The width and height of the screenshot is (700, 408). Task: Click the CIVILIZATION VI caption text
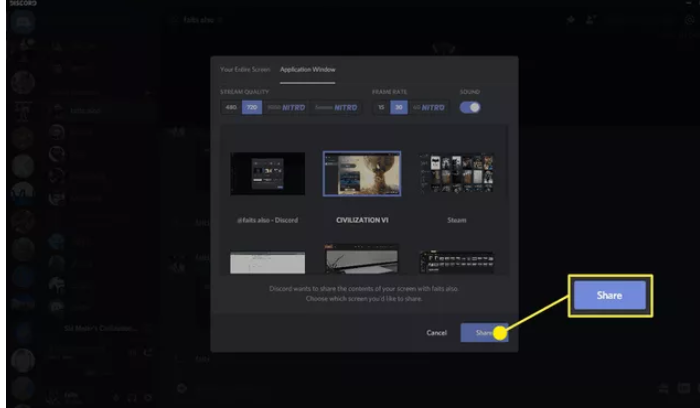pos(362,220)
